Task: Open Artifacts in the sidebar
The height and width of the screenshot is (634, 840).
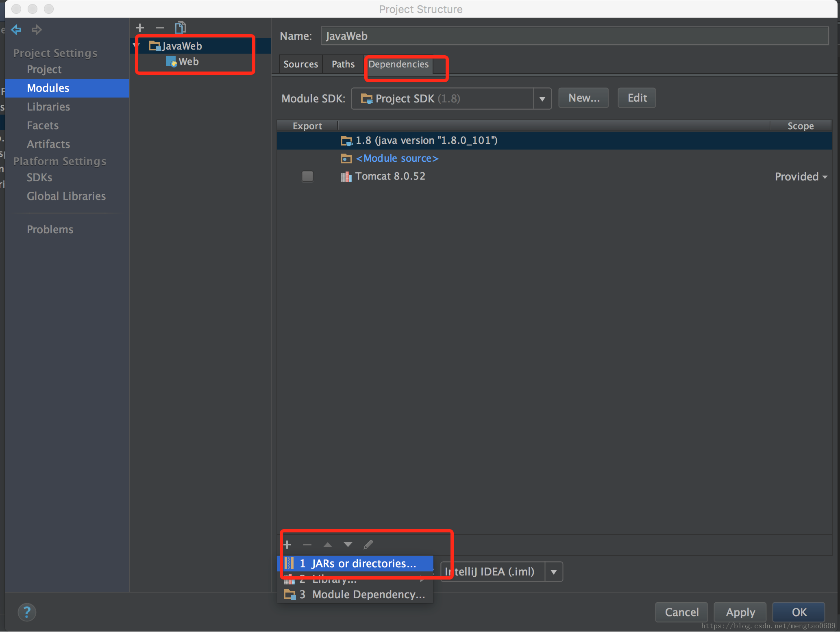Action: (48, 144)
